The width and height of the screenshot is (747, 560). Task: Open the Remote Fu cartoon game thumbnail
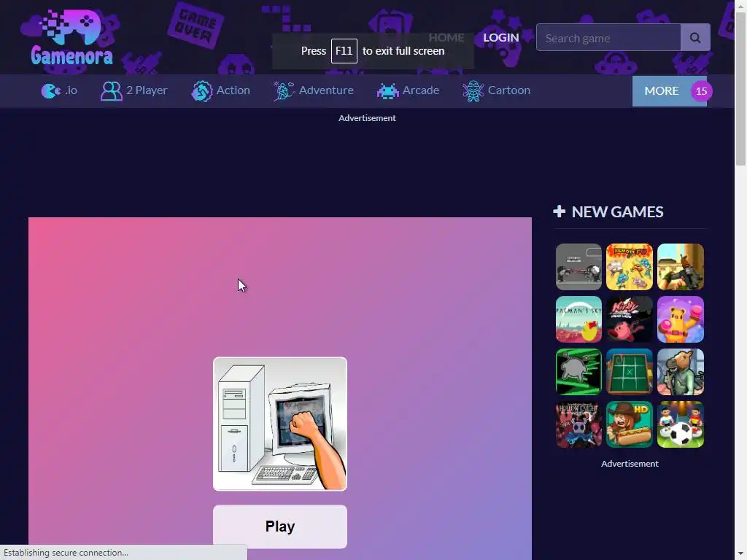pyautogui.click(x=630, y=267)
